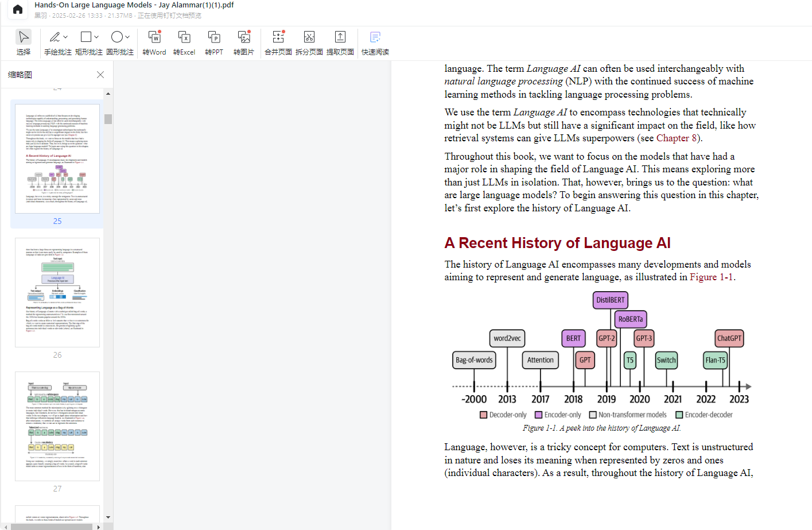Click the Non-transformer models legend swatch
The image size is (812, 530).
(x=593, y=415)
